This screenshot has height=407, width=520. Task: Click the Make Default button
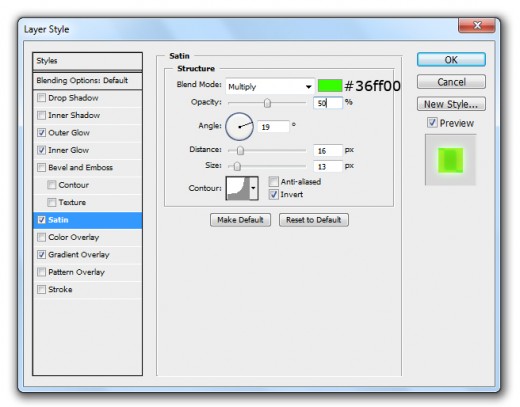[240, 220]
